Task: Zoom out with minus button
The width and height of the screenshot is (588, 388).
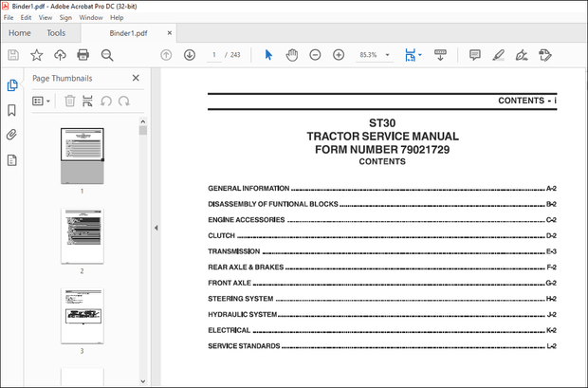Action: pyautogui.click(x=315, y=55)
